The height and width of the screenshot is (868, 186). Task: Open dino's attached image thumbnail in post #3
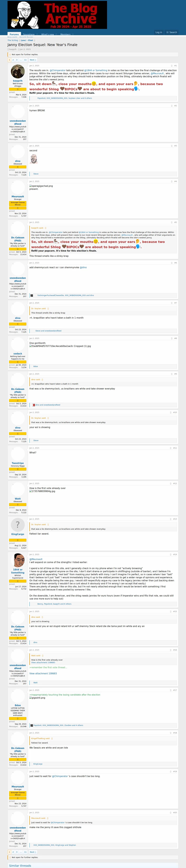[x=33, y=159]
